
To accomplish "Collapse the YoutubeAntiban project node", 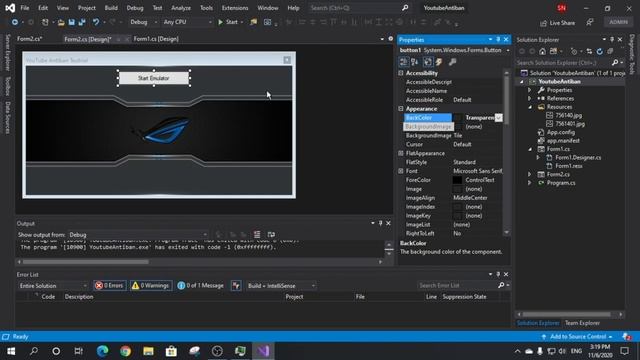I will (522, 82).
